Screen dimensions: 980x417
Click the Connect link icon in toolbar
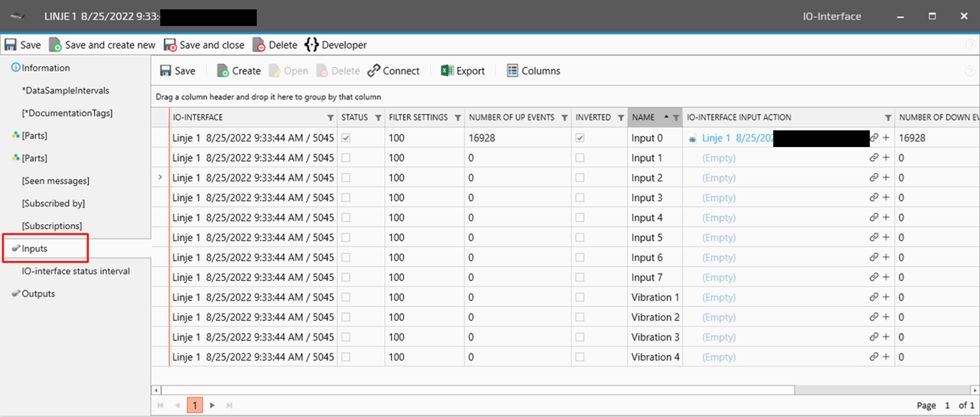pyautogui.click(x=374, y=71)
